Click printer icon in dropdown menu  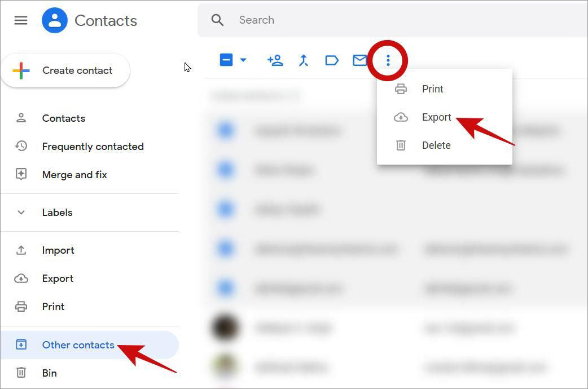(401, 89)
